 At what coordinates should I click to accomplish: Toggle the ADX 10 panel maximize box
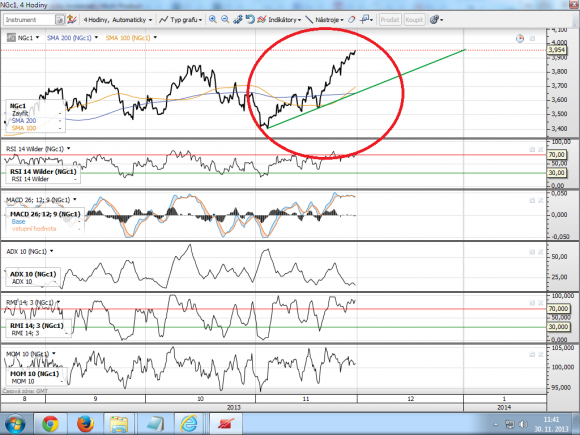click(532, 252)
